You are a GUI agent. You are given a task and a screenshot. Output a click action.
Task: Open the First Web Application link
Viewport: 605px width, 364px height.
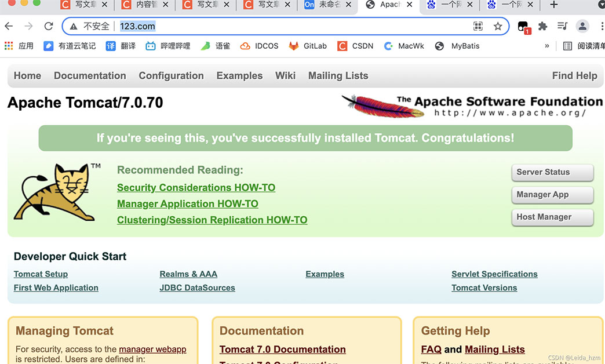click(x=56, y=288)
